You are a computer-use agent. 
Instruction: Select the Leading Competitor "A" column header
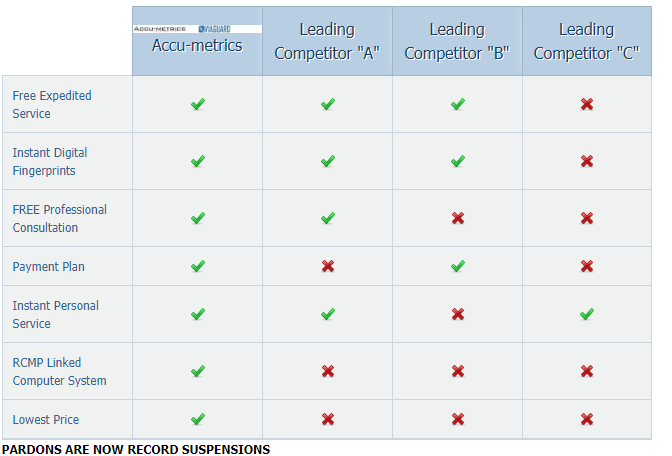tap(327, 41)
